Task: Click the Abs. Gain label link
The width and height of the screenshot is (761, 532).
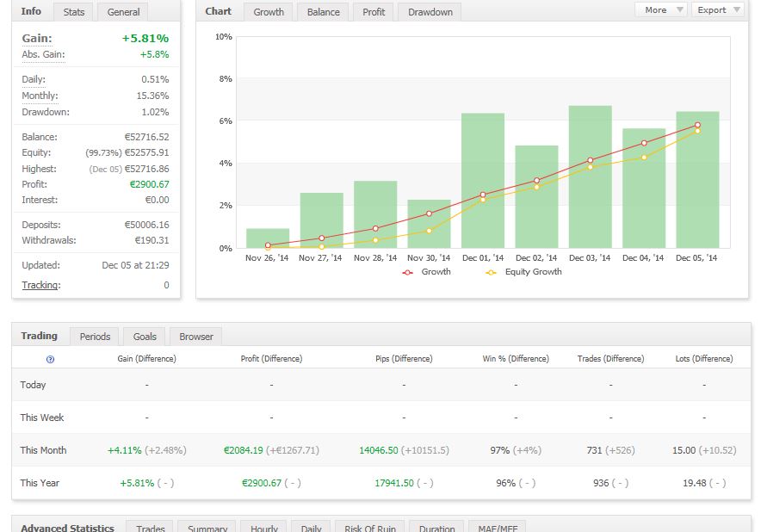Action: pos(43,55)
